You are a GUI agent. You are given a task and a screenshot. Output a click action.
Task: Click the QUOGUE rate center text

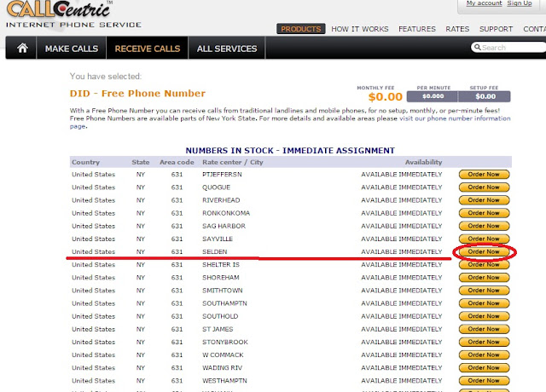216,187
